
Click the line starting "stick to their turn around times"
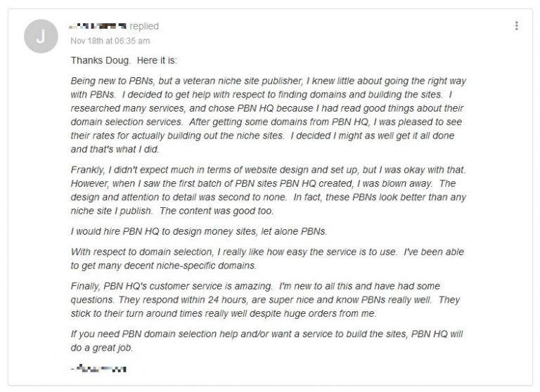[225, 313]
